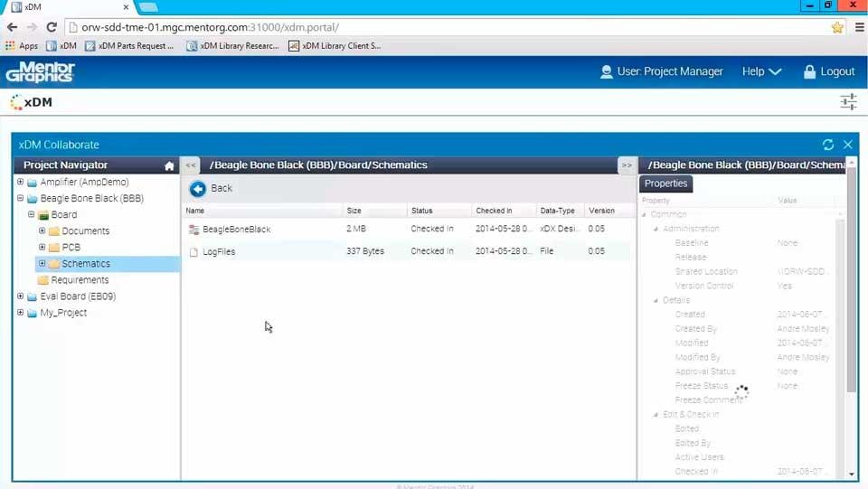Screen dimensions: 868x489
Task: Collapse the Beagle Bone Black (BBB) project
Action: click(x=21, y=197)
